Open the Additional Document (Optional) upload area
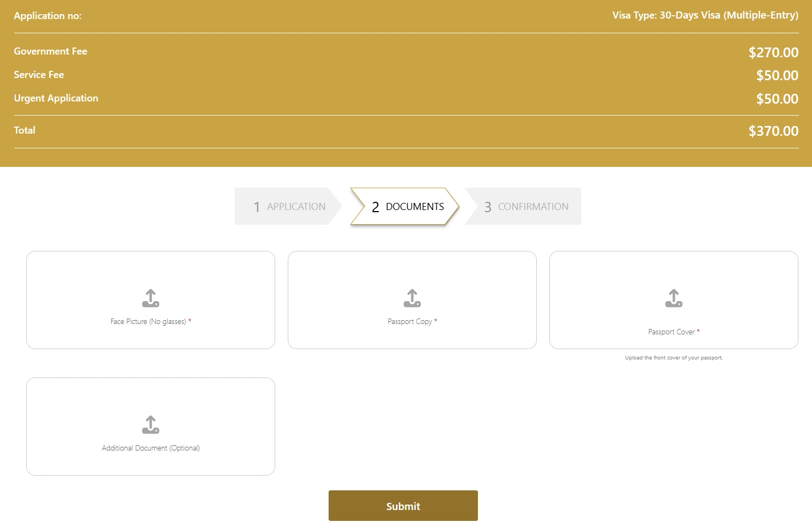 pos(150,426)
